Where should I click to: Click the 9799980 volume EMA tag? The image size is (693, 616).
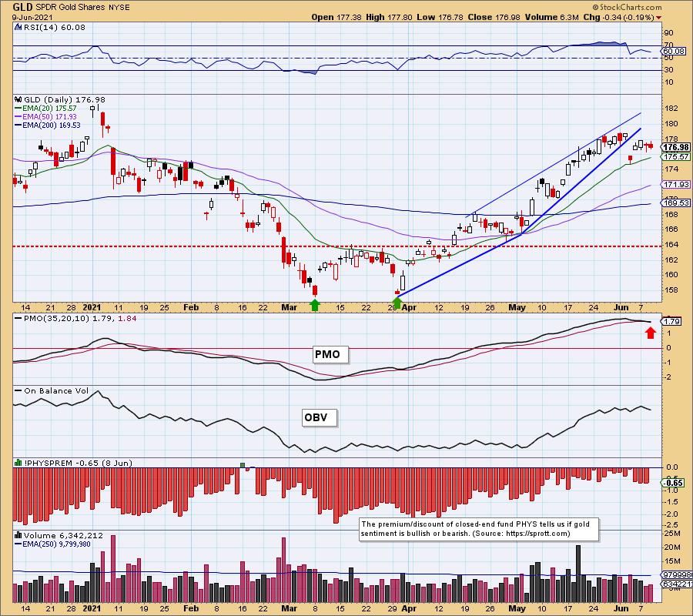click(678, 575)
